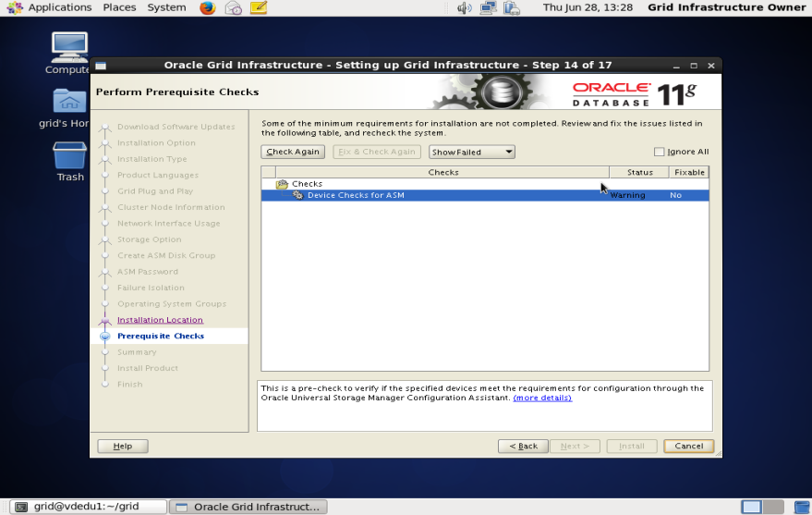
Task: Click the Summary step in sidebar
Action: [137, 352]
